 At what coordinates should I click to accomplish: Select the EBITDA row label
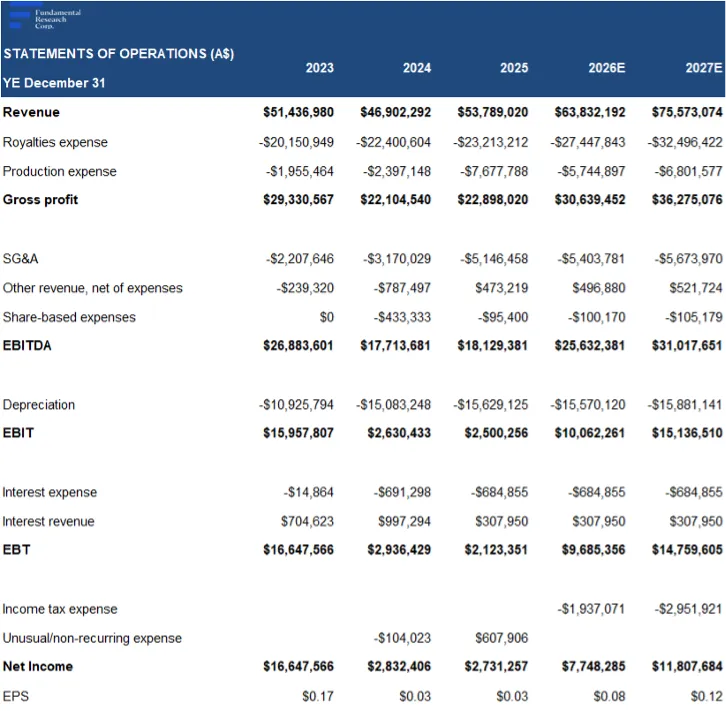[28, 346]
